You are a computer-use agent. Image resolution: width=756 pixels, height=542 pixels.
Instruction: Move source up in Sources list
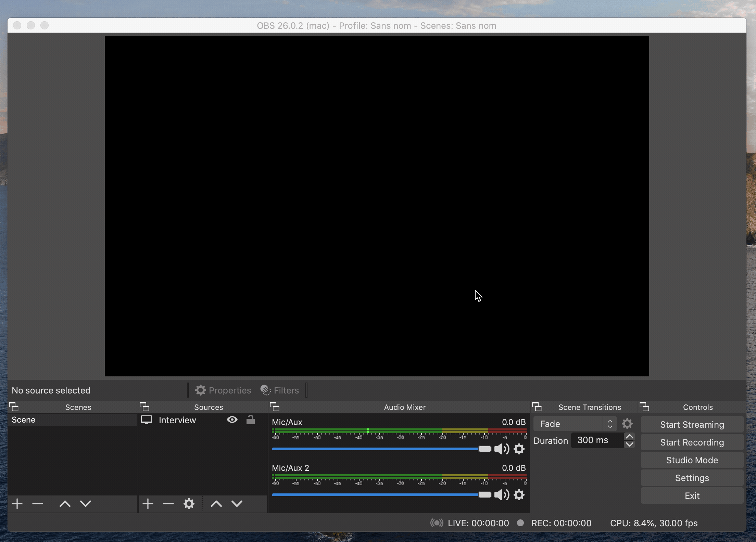click(x=216, y=504)
